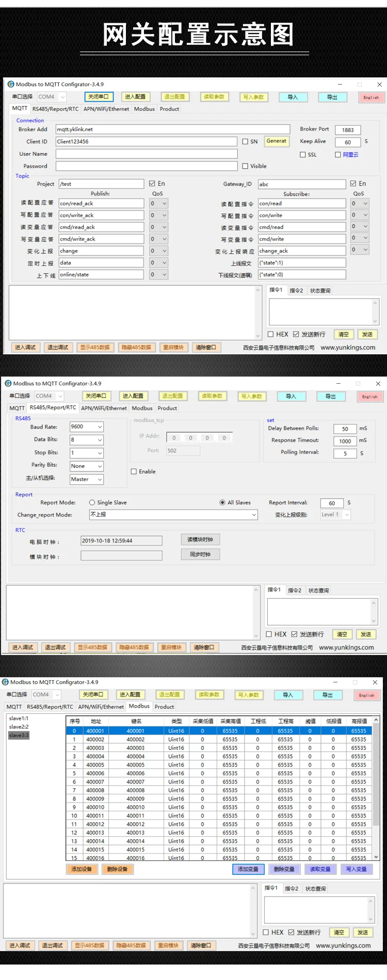387x980 pixels.
Task: Click the Broker Port field showing 1883
Action: click(348, 130)
